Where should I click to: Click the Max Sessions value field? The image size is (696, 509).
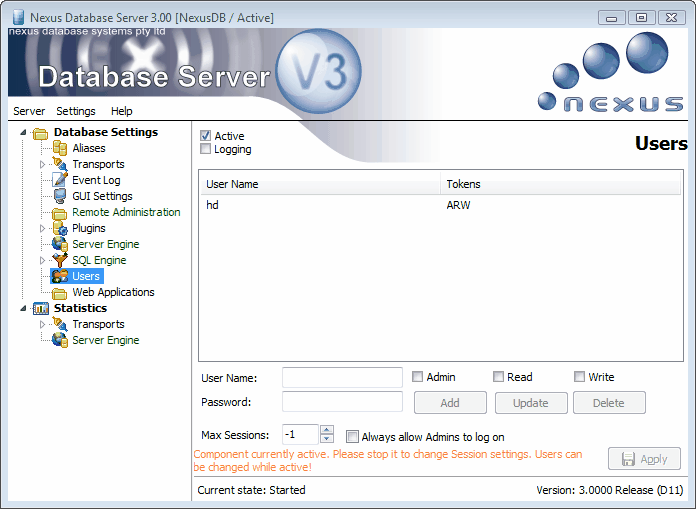301,434
